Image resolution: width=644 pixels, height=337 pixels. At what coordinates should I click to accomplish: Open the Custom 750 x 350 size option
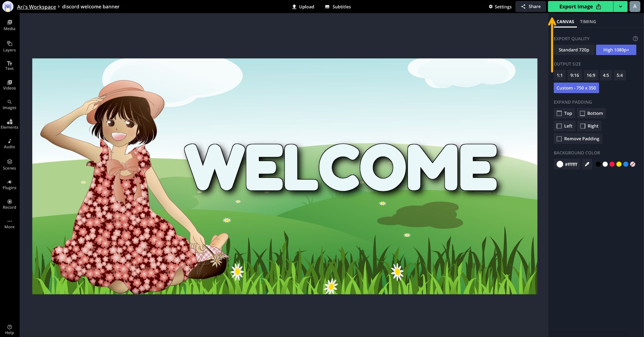(x=576, y=88)
